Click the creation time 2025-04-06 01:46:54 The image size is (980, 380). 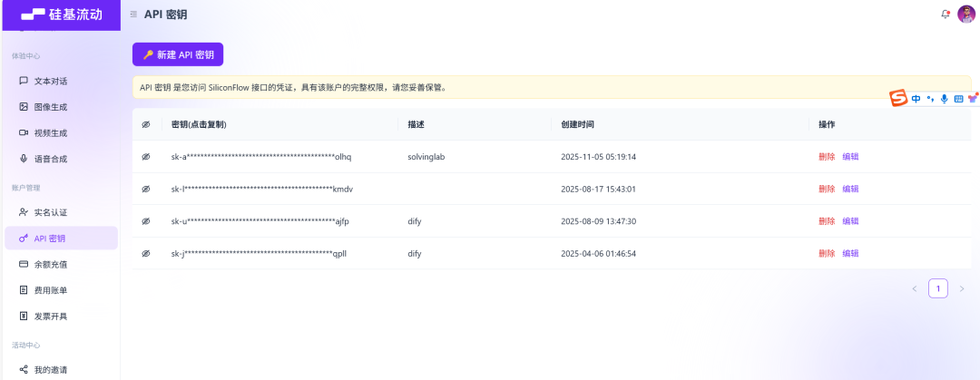coord(598,254)
